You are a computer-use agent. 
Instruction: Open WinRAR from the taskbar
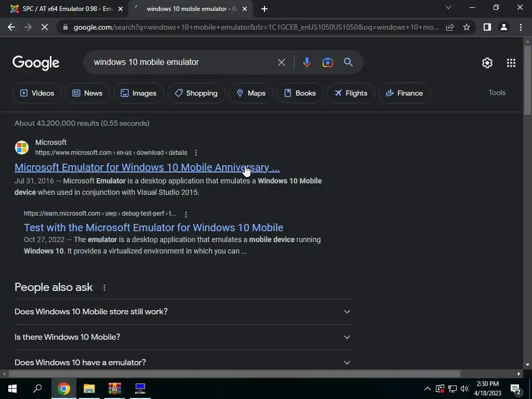[x=115, y=389]
